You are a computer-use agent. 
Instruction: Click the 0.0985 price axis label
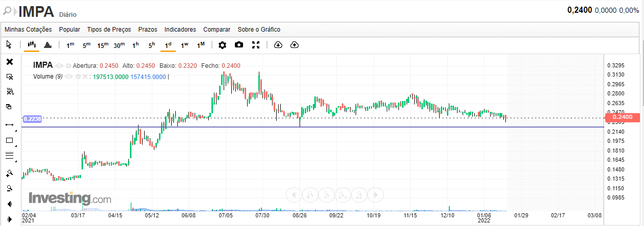615,197
